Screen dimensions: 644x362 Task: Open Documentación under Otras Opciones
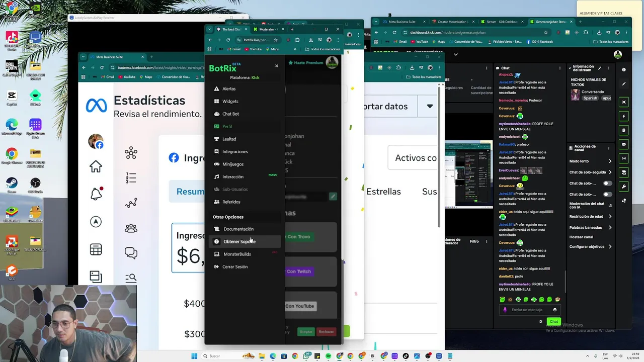tap(245, 229)
